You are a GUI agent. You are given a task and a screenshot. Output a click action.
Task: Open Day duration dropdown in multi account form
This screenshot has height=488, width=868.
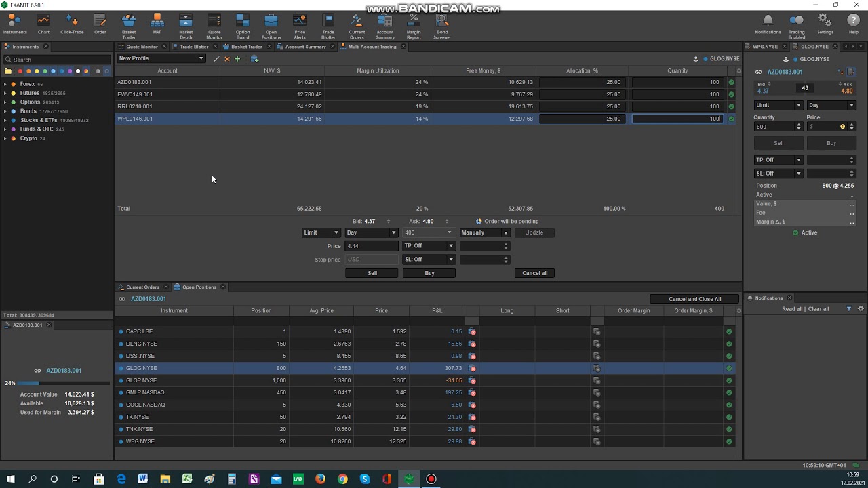[x=371, y=232]
